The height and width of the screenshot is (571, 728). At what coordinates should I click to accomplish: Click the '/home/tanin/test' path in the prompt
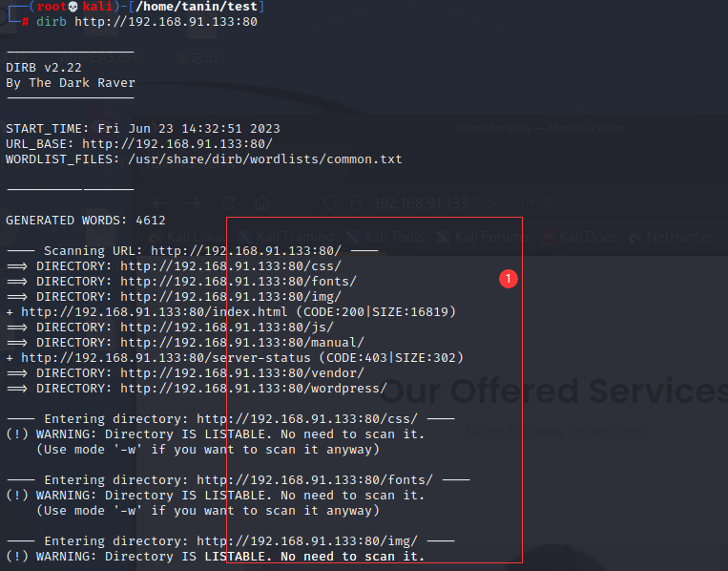pyautogui.click(x=196, y=6)
